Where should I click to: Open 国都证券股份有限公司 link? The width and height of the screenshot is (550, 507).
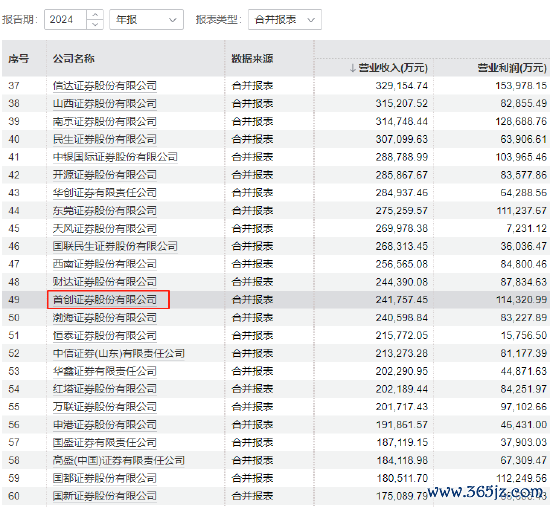(x=105, y=478)
